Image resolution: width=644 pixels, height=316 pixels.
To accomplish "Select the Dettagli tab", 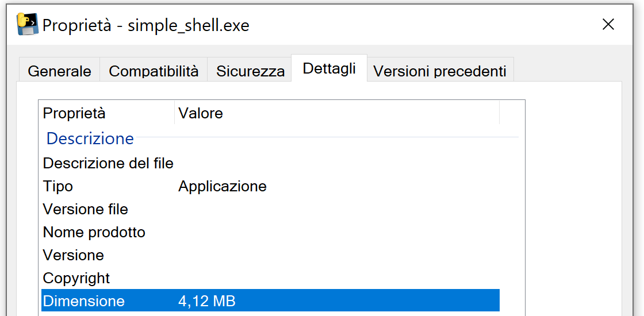I will 329,69.
